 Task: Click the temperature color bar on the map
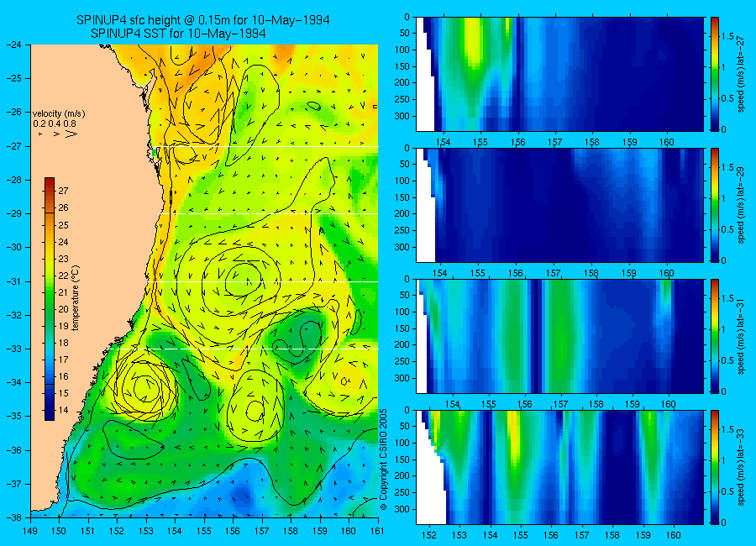[x=50, y=299]
